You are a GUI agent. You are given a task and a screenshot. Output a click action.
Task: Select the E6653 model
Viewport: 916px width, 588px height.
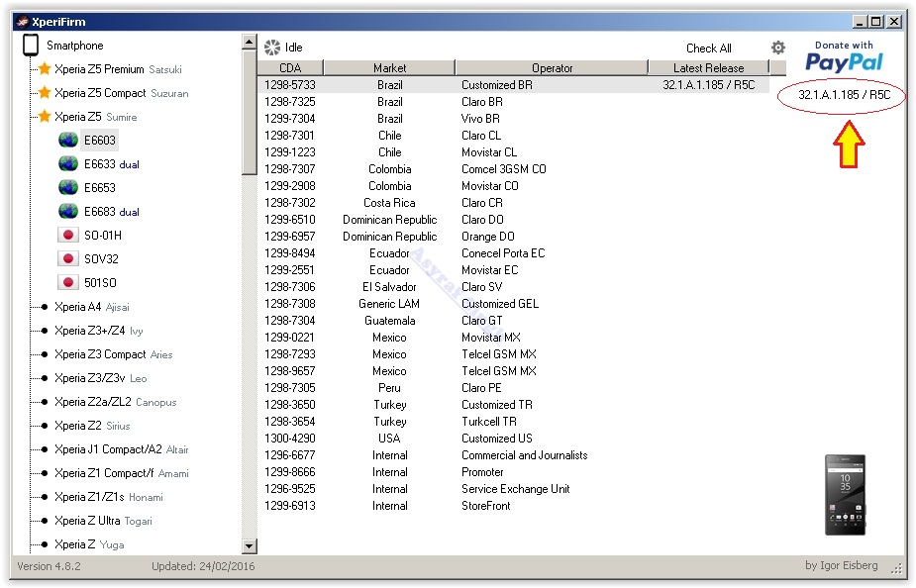pyautogui.click(x=100, y=187)
